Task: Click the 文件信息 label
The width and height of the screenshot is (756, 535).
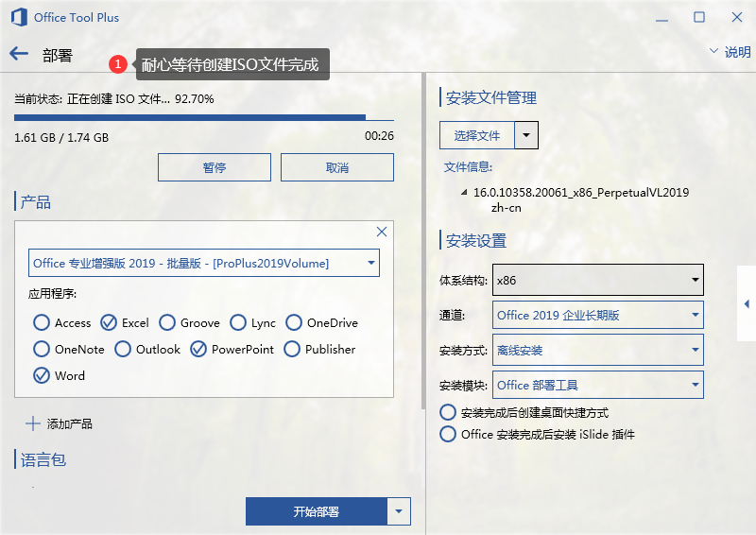Action: [x=468, y=167]
